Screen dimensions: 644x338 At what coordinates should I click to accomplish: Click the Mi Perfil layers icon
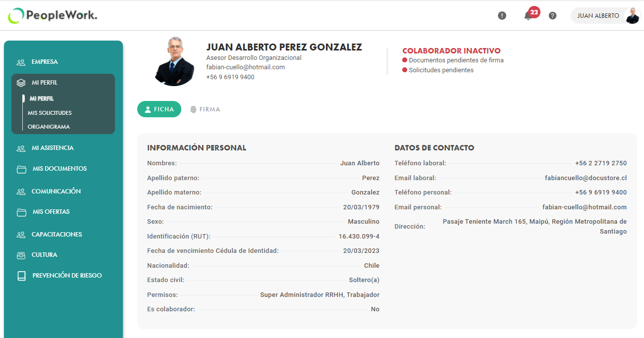21,83
